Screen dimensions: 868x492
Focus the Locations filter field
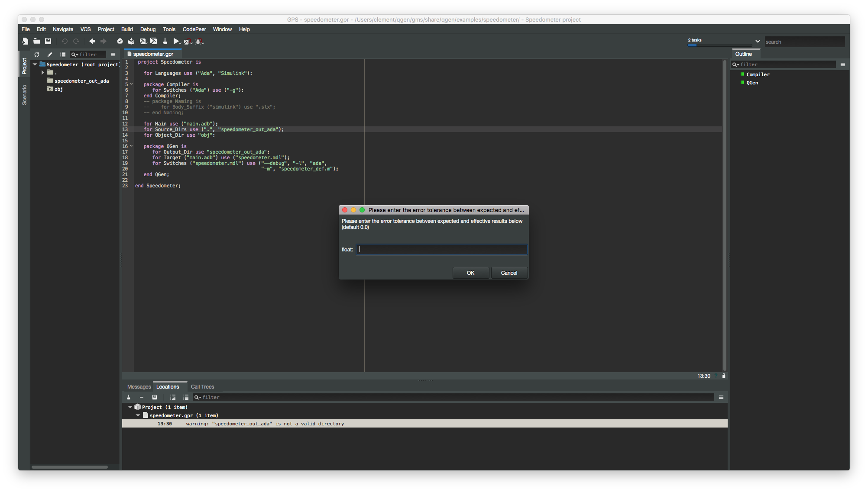pos(453,397)
